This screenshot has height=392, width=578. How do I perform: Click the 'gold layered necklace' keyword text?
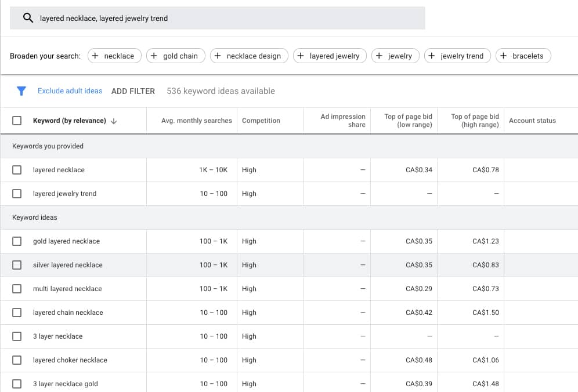[66, 241]
